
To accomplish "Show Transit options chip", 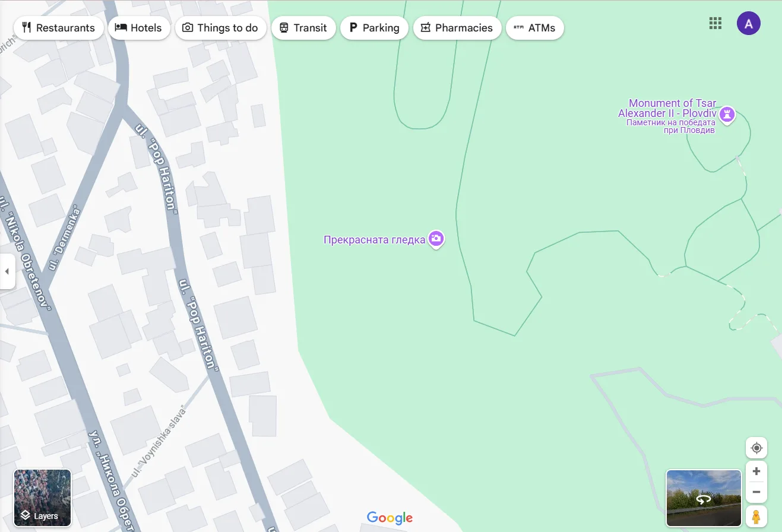I will tap(303, 28).
